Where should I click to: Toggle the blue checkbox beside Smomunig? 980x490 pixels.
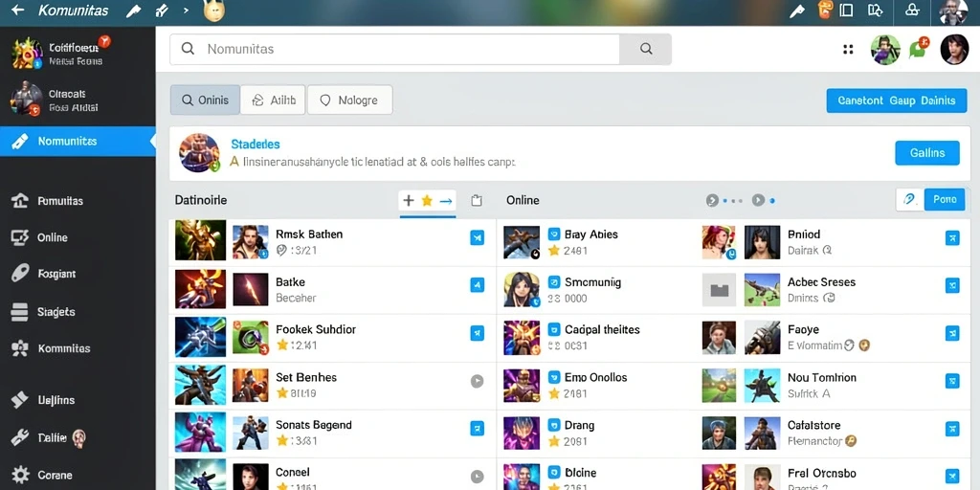[553, 282]
